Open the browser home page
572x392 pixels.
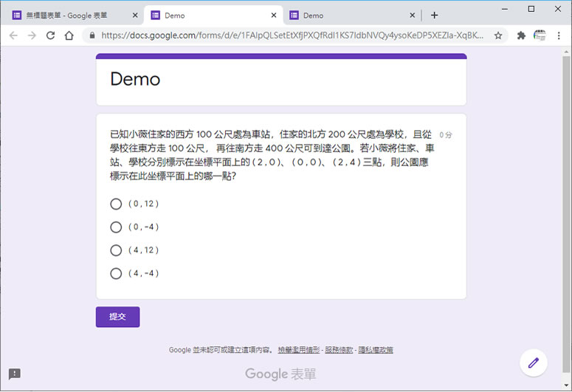point(69,35)
